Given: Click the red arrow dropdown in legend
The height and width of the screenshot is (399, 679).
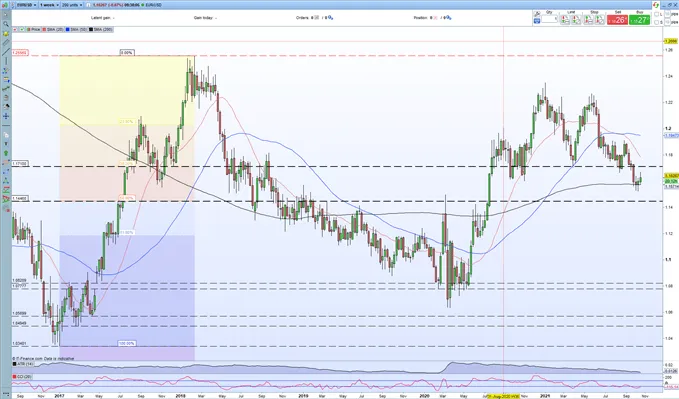Looking at the screenshot, I should click(15, 29).
